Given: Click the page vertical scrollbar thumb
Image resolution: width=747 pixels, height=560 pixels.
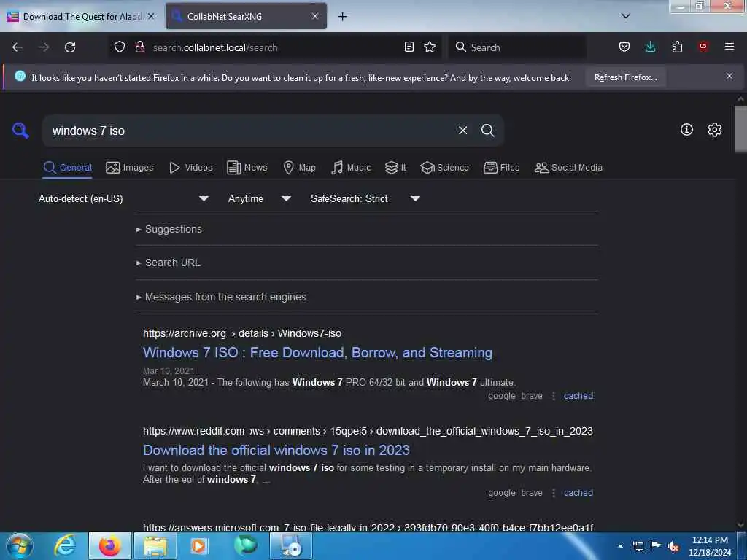Looking at the screenshot, I should (x=740, y=128).
